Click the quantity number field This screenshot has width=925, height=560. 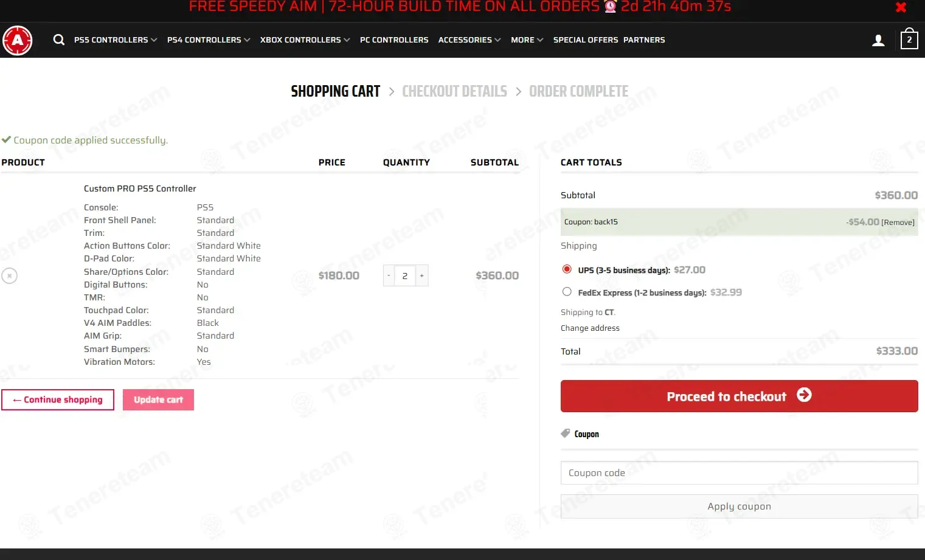click(x=405, y=275)
